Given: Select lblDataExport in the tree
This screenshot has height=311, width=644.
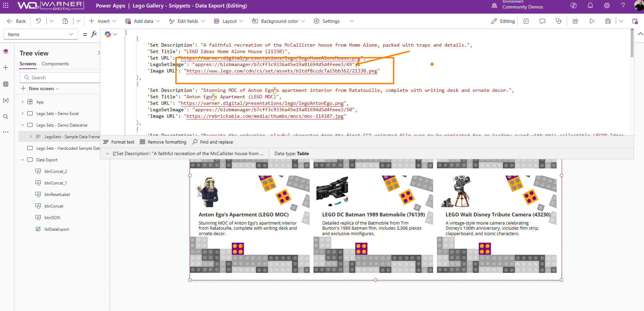Looking at the screenshot, I should tap(56, 229).
